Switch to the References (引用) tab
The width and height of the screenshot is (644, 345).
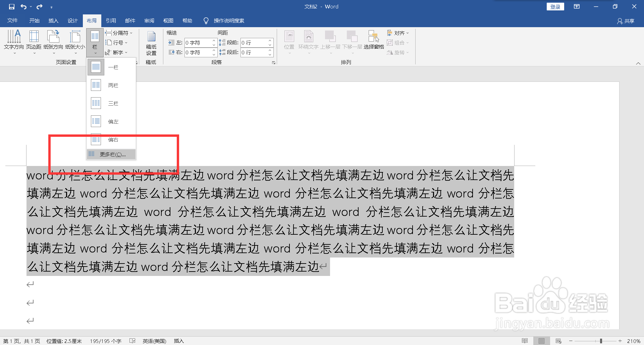click(111, 20)
